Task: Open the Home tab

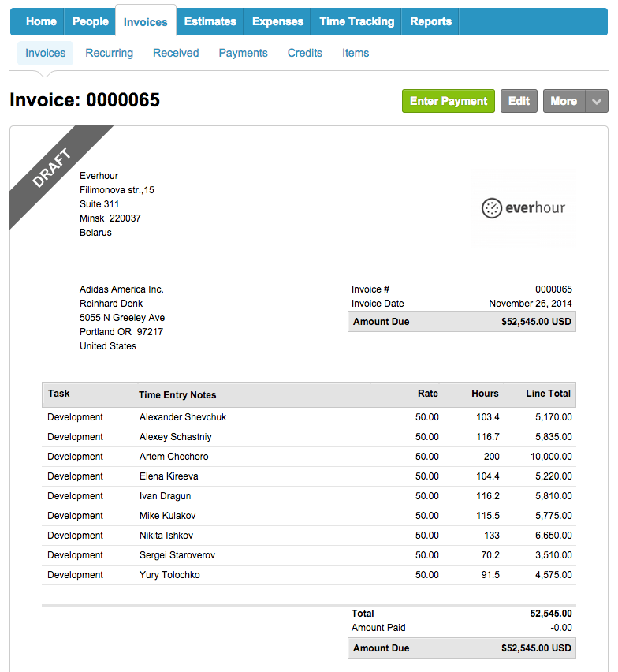Action: coord(41,21)
